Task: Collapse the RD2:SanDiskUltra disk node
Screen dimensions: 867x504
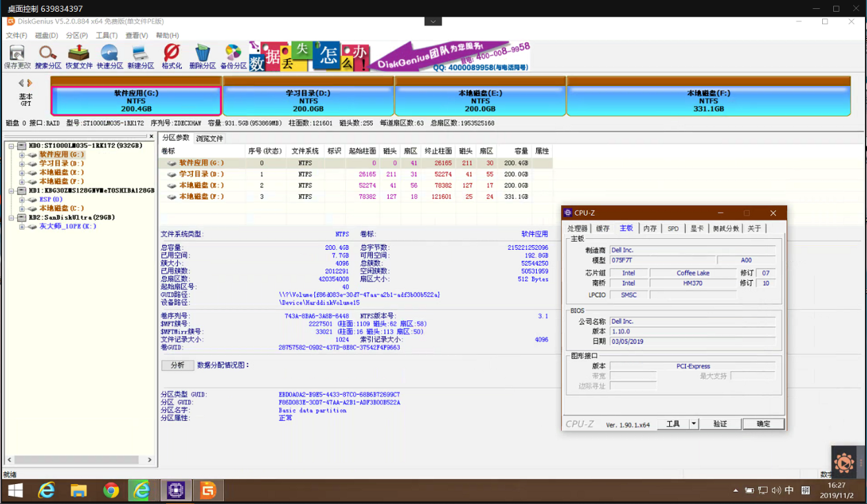Action: [x=12, y=218]
